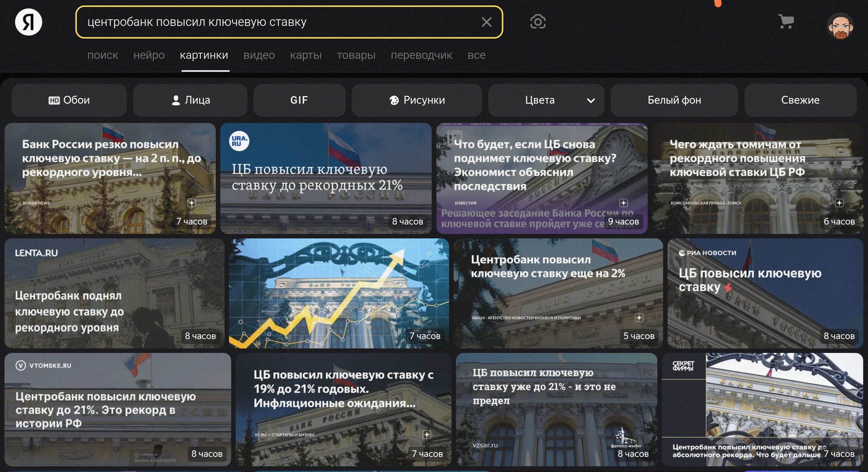
Task: Open the карты tab
Action: pos(306,55)
